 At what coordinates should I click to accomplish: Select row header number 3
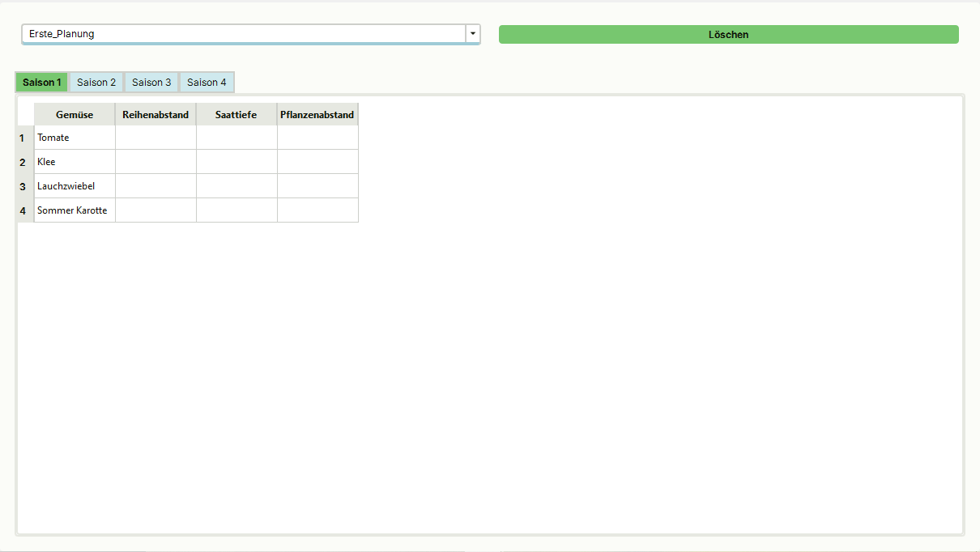(25, 186)
